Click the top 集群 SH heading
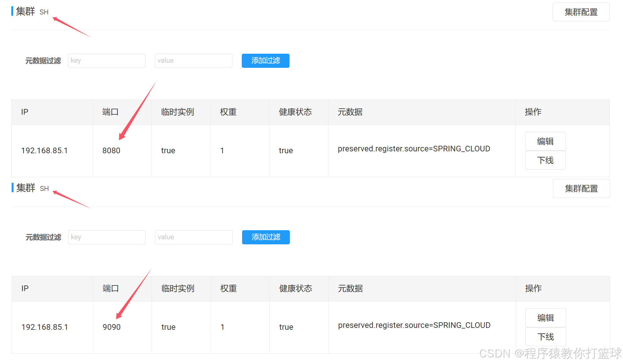This screenshot has width=623, height=364. 31,12
